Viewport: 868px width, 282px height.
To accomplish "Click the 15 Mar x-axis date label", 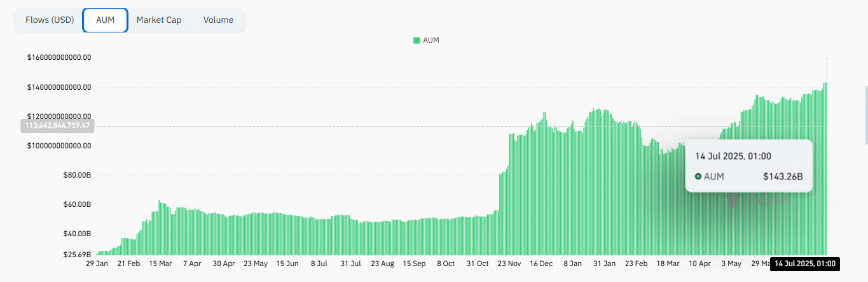I will tap(160, 264).
